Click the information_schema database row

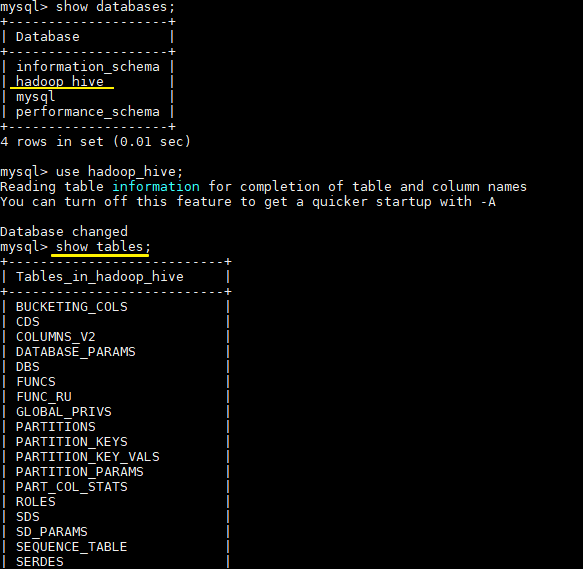[88, 67]
